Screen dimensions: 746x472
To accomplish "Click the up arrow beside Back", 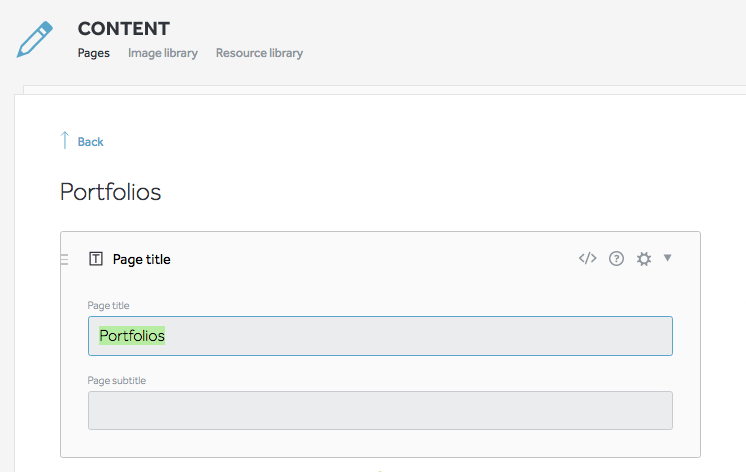I will [x=65, y=141].
